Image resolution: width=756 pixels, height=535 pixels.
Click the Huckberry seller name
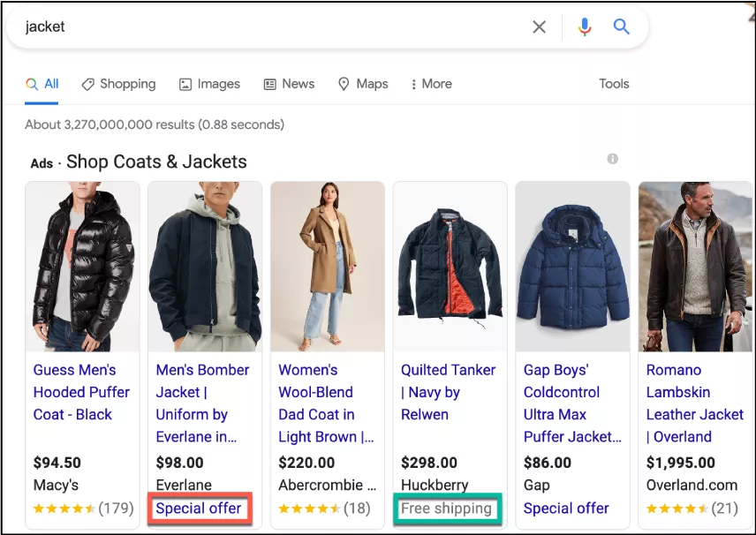[x=435, y=485]
